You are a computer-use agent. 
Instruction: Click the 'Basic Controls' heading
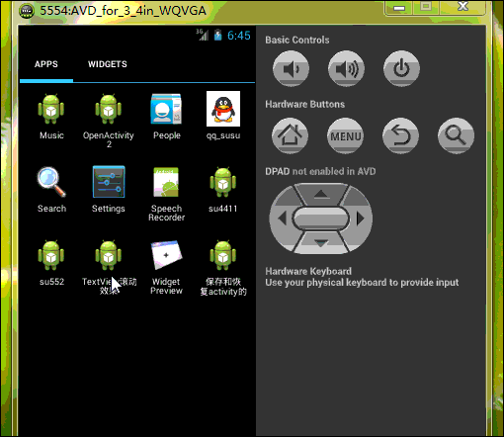pyautogui.click(x=297, y=41)
